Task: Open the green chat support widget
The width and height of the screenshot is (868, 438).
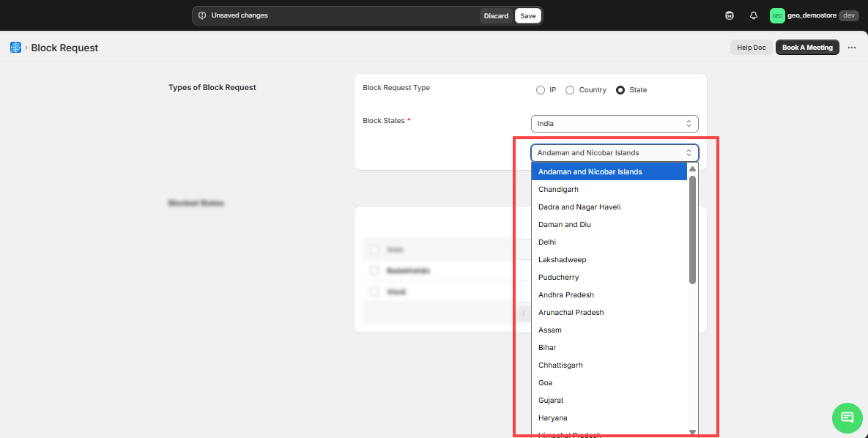Action: tap(847, 417)
